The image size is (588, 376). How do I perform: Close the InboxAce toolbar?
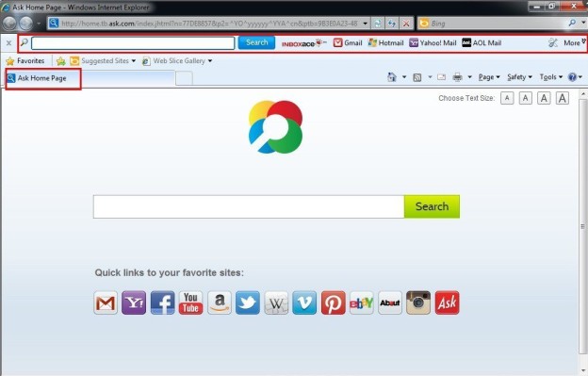9,43
